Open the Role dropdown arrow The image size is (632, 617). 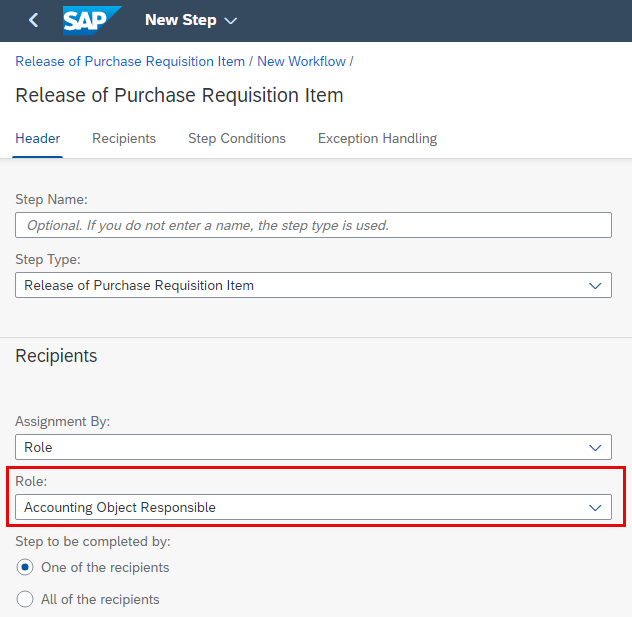(x=595, y=507)
